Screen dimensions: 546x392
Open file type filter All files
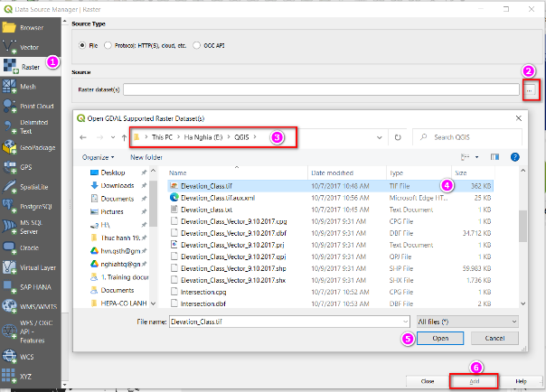467,322
